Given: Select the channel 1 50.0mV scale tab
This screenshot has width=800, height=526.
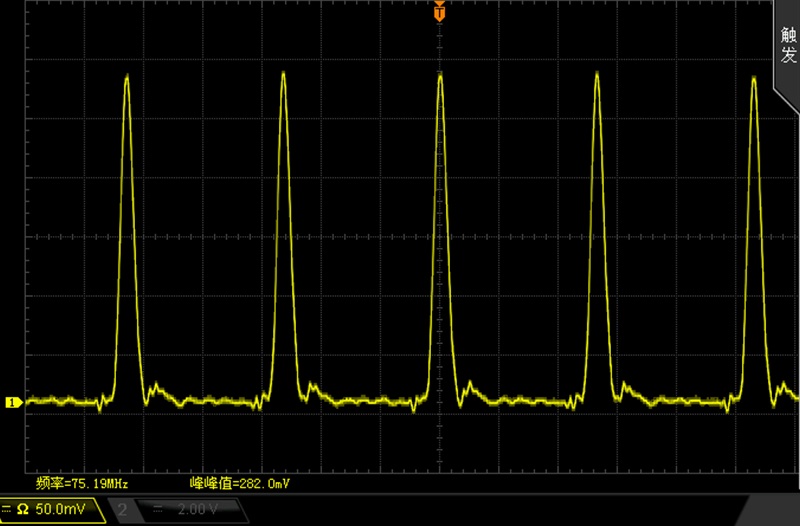Looking at the screenshot, I should tap(51, 510).
